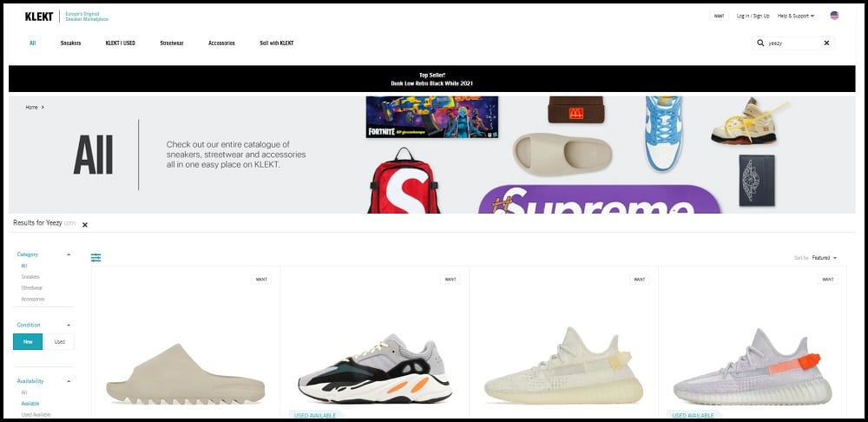The width and height of the screenshot is (868, 422).
Task: Remove the Results for Yeezy filter
Action: tap(85, 225)
